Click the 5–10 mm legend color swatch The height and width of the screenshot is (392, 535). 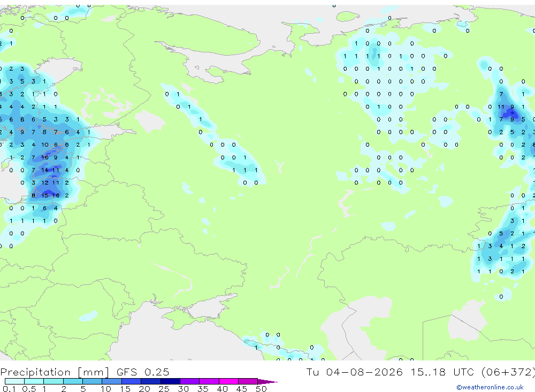pos(93,381)
